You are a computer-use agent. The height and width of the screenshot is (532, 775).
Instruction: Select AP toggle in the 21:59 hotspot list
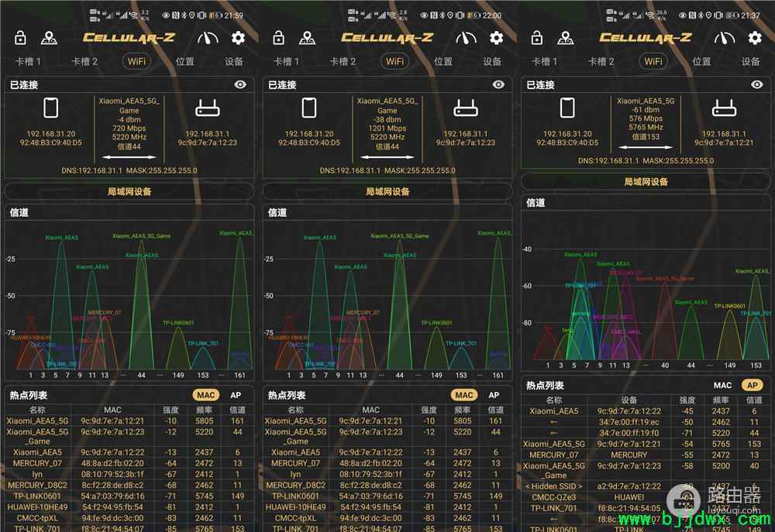tap(236, 395)
